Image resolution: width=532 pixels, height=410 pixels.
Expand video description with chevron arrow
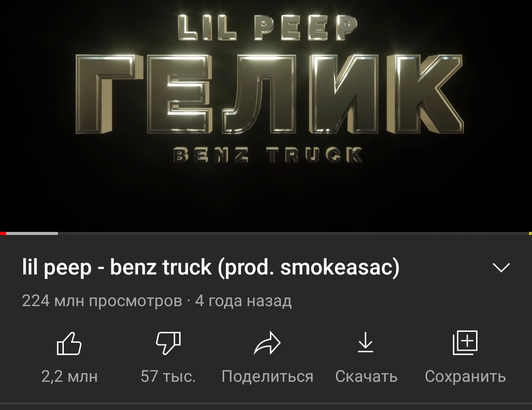[501, 268]
